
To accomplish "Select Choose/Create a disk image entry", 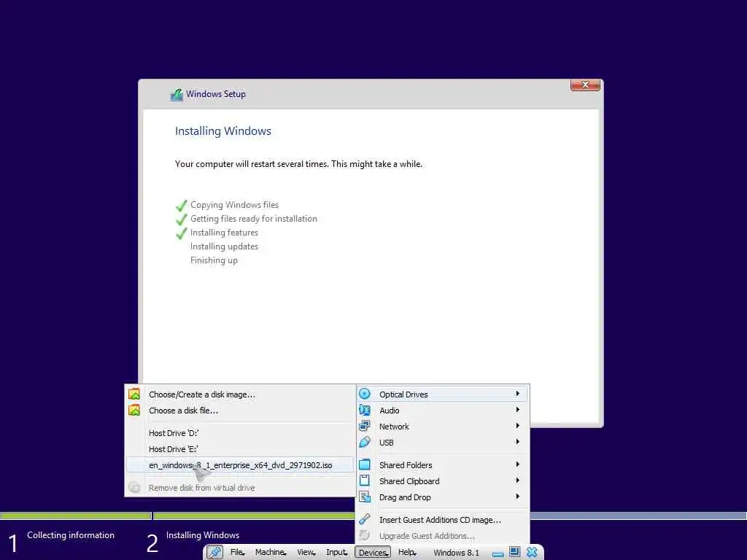I will (240, 394).
